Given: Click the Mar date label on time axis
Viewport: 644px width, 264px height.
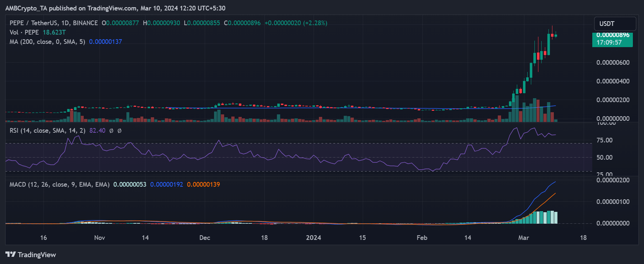Looking at the screenshot, I should [524, 238].
